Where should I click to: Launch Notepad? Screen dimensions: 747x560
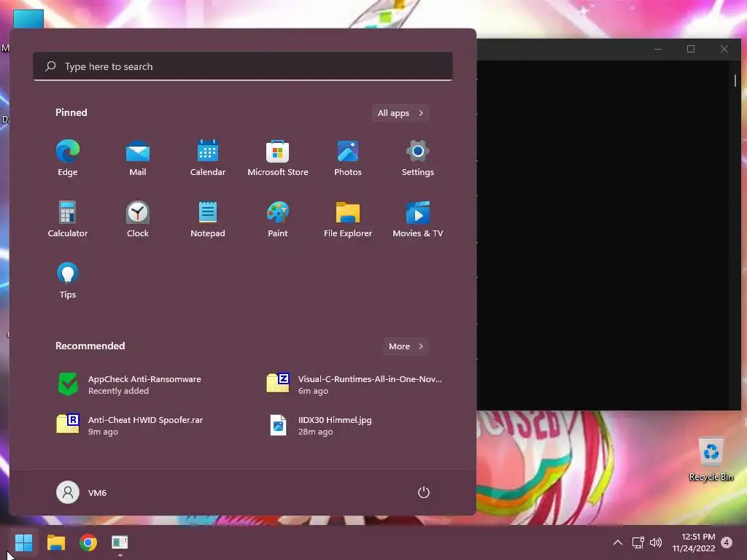[208, 219]
